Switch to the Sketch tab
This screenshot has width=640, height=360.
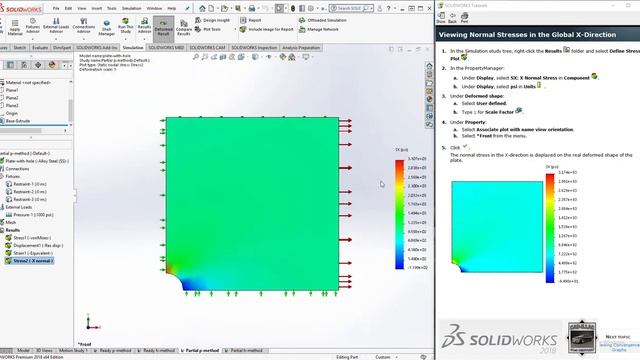20,48
